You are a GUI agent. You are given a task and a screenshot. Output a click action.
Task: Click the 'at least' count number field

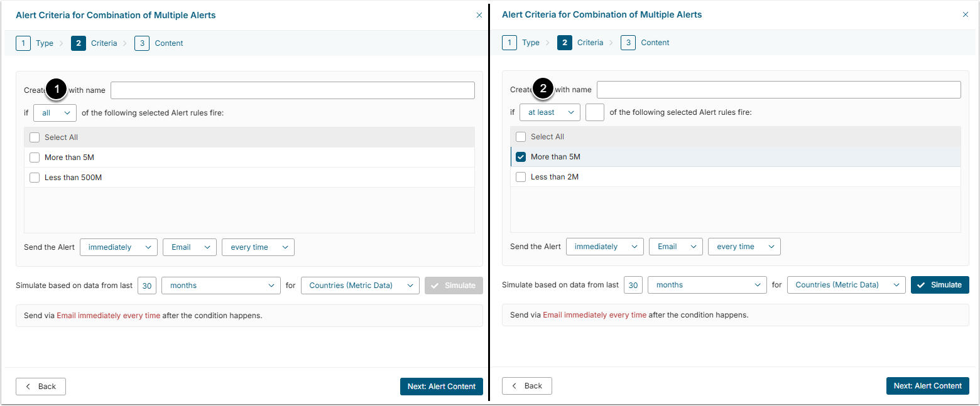pyautogui.click(x=594, y=112)
